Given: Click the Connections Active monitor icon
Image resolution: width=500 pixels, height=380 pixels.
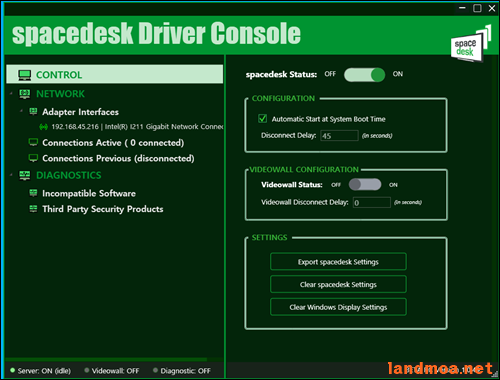Looking at the screenshot, I should pos(33,142).
